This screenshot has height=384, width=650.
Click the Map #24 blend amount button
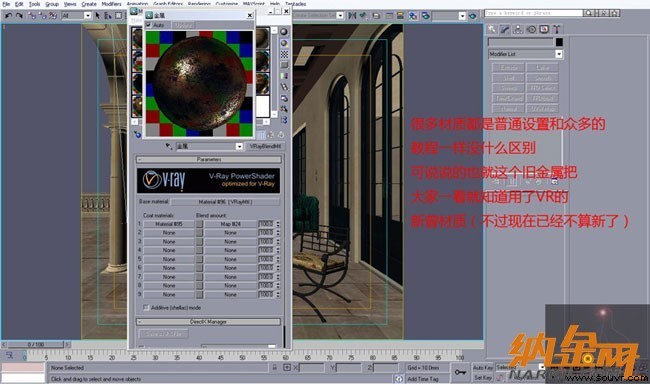tap(230, 224)
